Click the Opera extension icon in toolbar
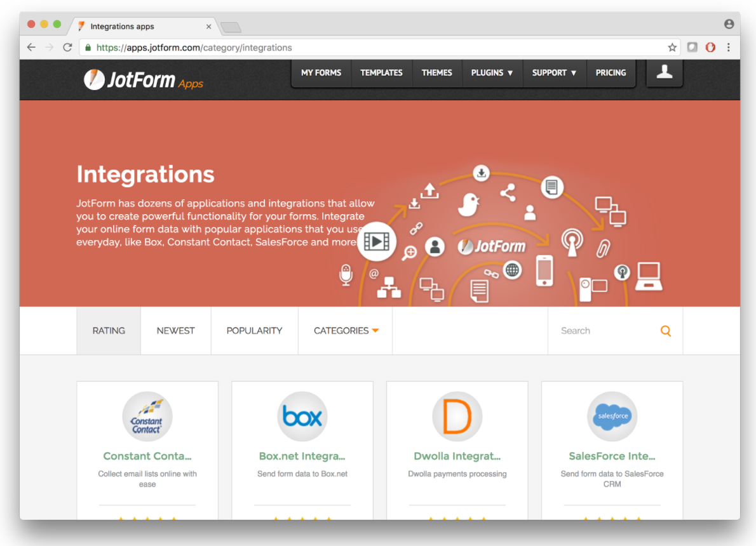This screenshot has height=546, width=756. click(710, 48)
